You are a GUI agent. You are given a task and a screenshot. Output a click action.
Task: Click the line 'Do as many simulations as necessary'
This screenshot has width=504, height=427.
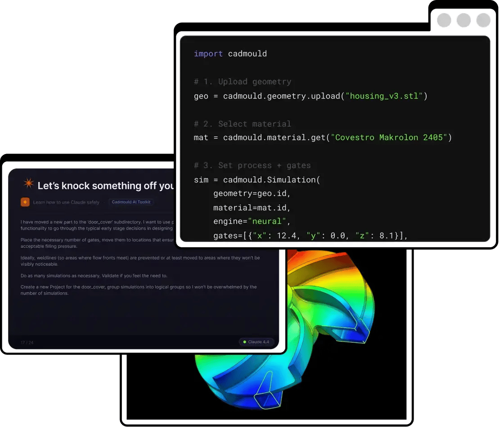pos(94,276)
